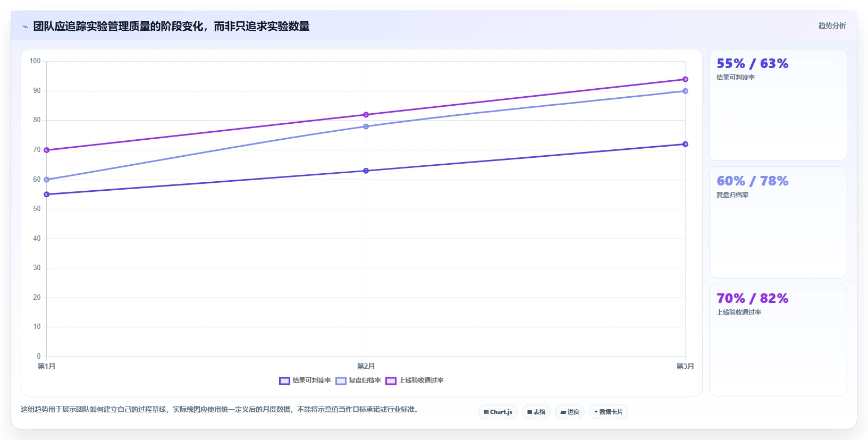Viewport: 868px width, 440px height.
Task: Select the 70% / 82% value
Action: (752, 299)
